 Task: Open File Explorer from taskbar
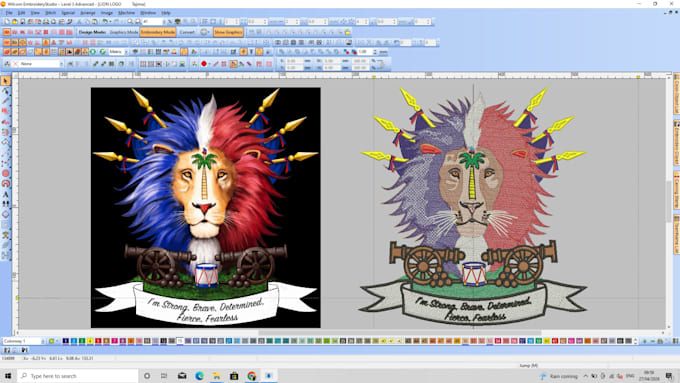[x=216, y=376]
